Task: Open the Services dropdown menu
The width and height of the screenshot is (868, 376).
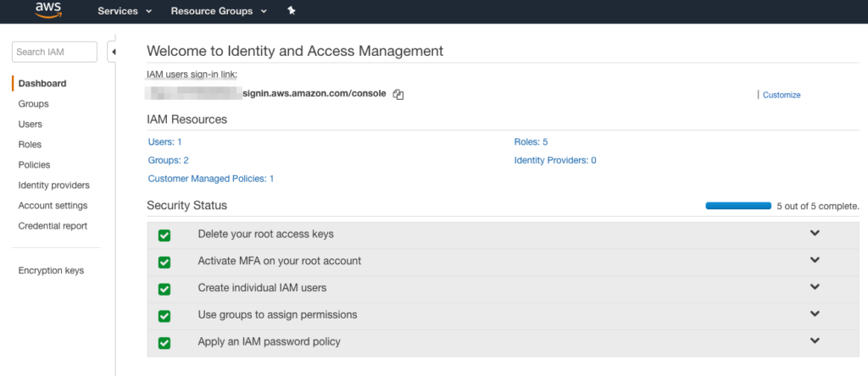Action: pos(125,11)
